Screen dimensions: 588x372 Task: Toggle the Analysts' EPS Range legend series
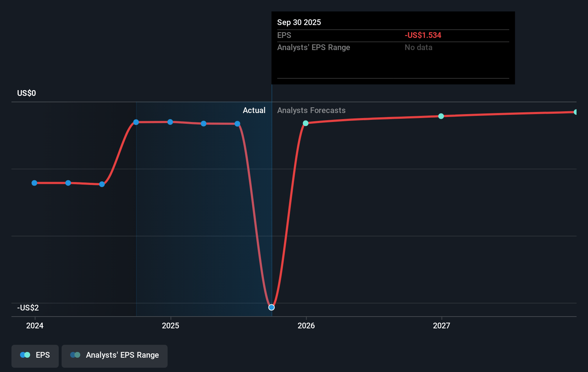click(114, 356)
